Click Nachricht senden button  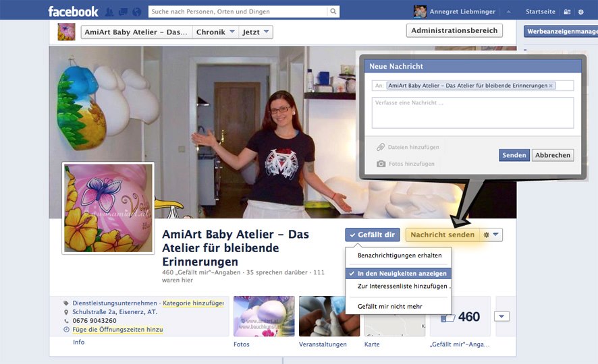[x=442, y=235]
